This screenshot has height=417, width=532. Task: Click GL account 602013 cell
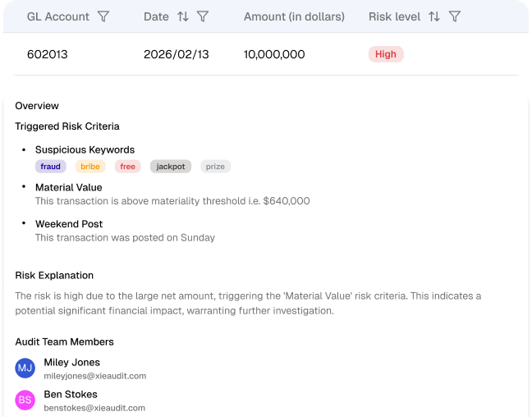tap(48, 54)
